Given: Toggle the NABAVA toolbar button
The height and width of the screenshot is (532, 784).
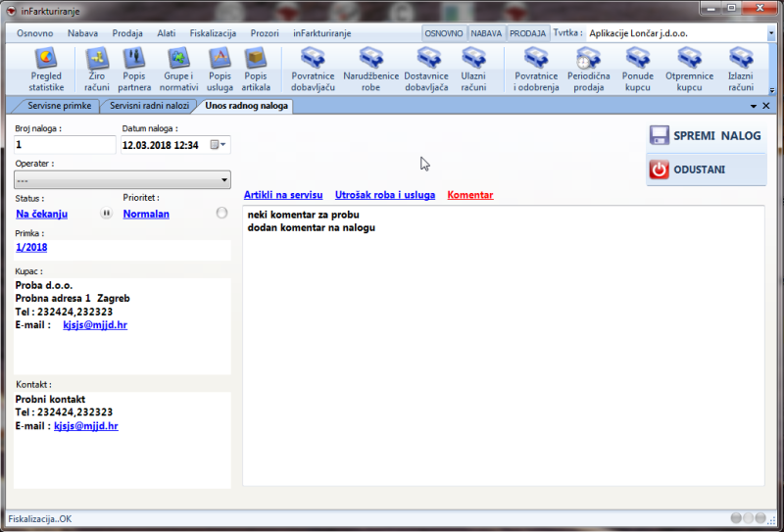Looking at the screenshot, I should pos(486,33).
